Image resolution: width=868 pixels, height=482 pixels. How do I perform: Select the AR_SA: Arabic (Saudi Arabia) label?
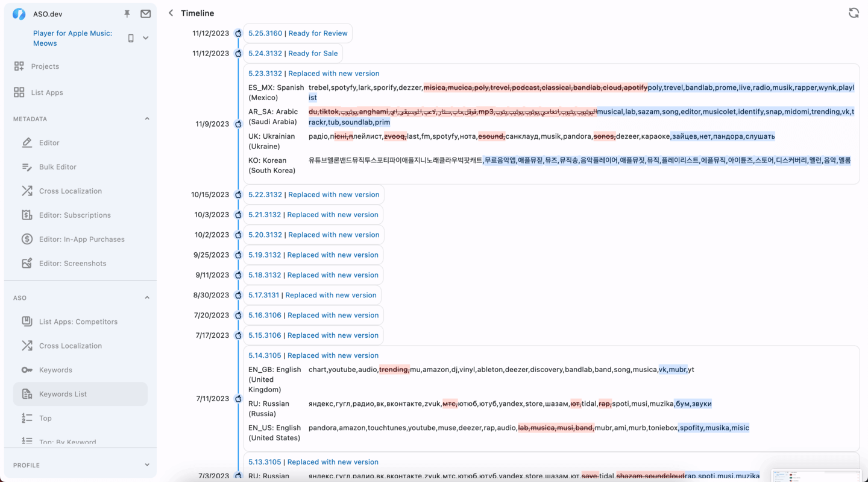[273, 116]
